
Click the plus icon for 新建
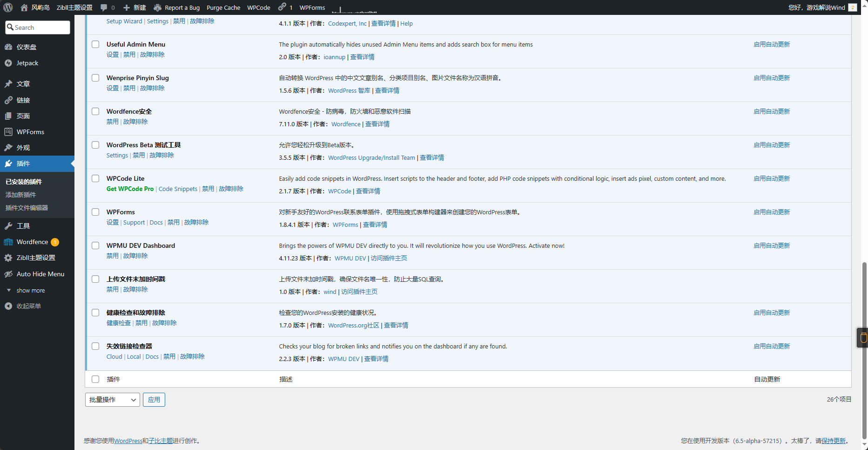coord(127,7)
